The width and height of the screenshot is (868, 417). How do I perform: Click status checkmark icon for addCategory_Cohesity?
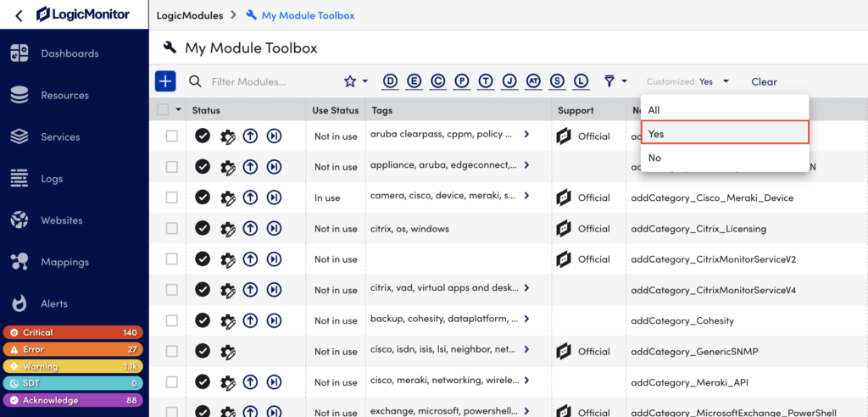coord(203,320)
